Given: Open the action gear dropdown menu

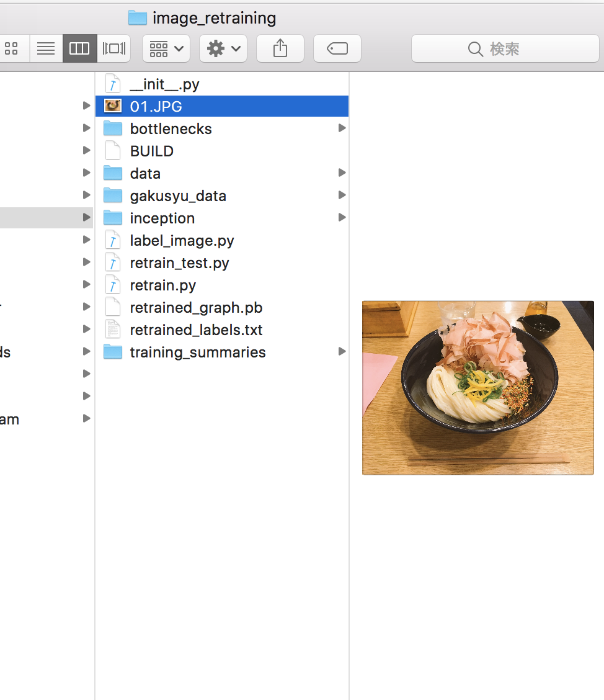Looking at the screenshot, I should pyautogui.click(x=223, y=48).
